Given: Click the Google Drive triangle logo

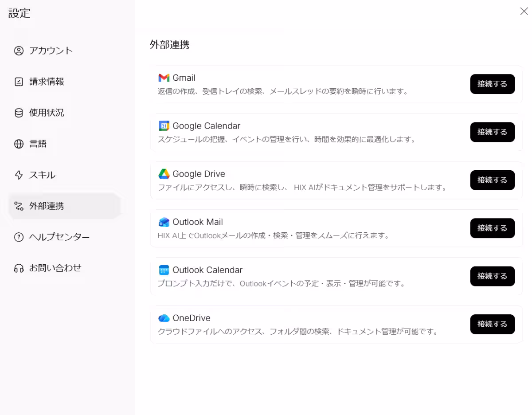Looking at the screenshot, I should click(x=164, y=174).
